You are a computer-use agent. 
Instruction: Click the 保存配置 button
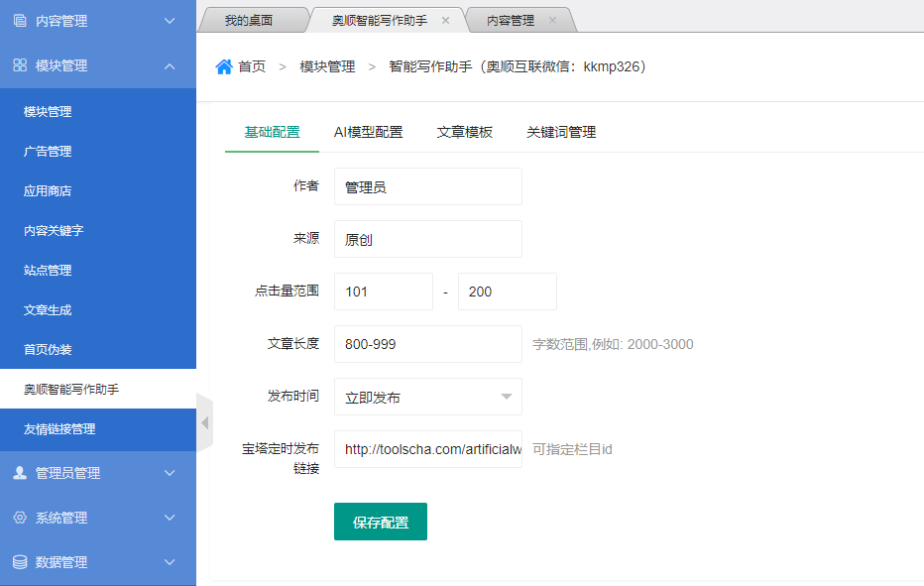tap(380, 522)
